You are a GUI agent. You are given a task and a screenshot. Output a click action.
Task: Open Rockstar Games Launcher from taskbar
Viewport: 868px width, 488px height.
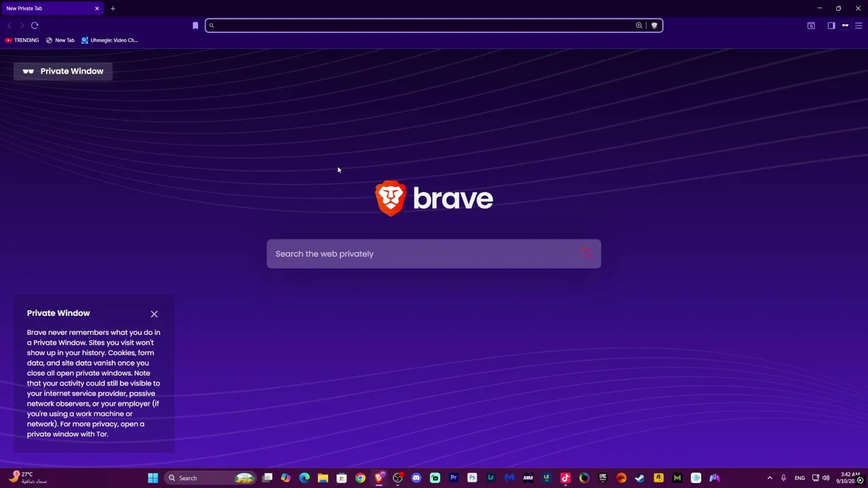tap(658, 478)
